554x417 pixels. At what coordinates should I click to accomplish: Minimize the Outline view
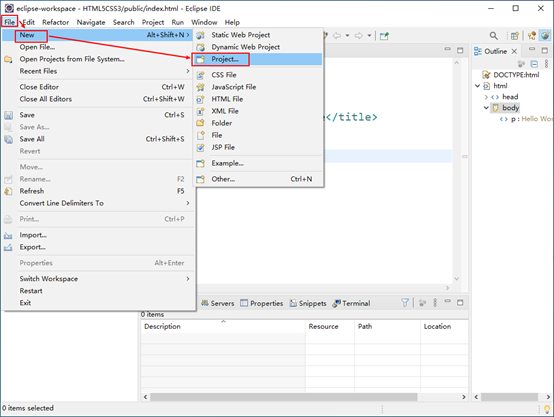(532, 49)
